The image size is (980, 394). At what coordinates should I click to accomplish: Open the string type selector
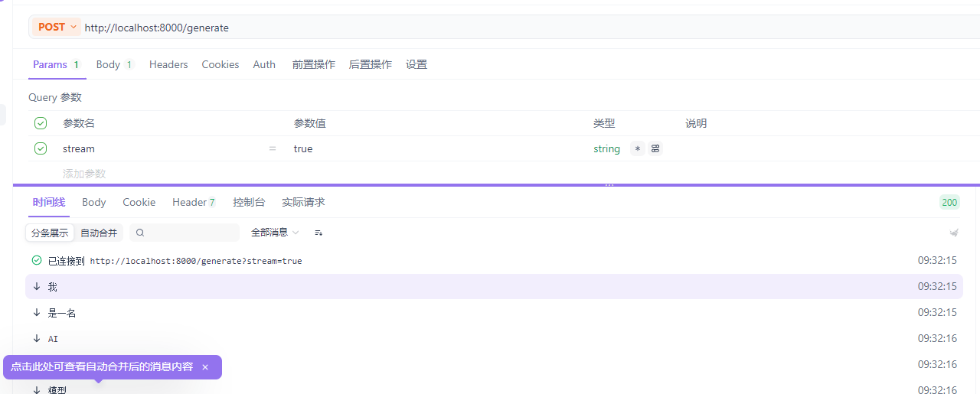[606, 148]
